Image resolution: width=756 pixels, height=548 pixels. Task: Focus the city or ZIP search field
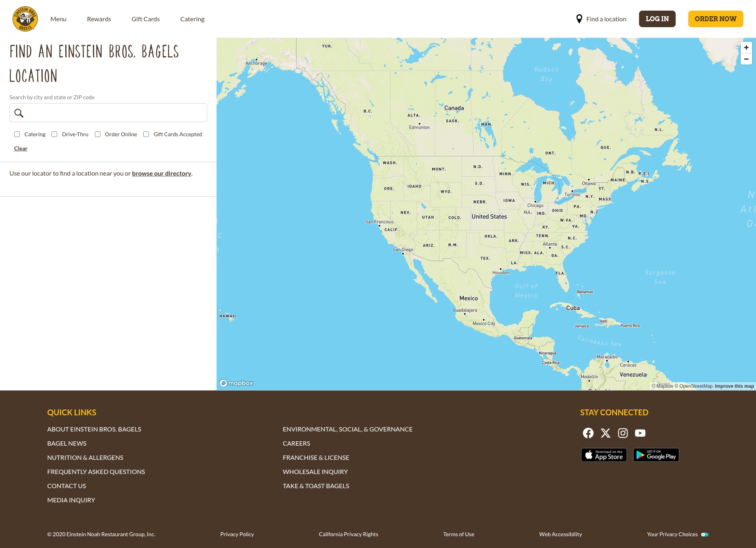pyautogui.click(x=108, y=113)
